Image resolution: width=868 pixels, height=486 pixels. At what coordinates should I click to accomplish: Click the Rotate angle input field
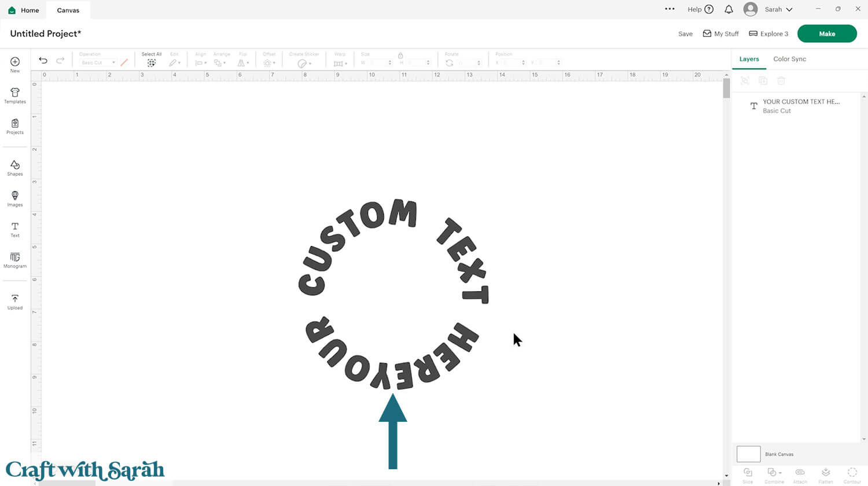pos(469,62)
